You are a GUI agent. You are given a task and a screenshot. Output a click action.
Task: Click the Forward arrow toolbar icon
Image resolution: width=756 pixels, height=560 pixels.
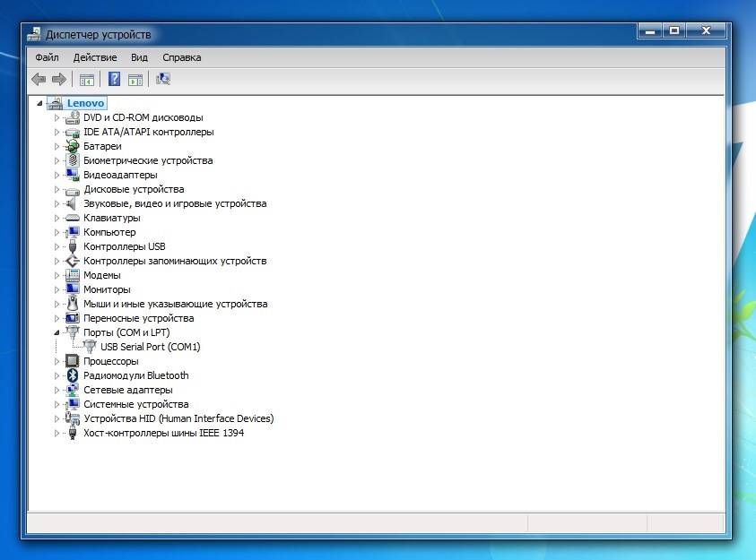(x=59, y=80)
